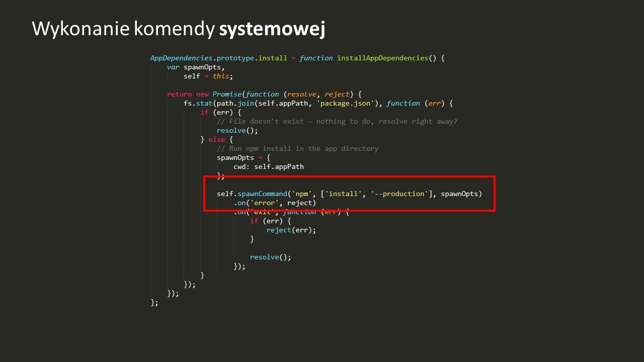Click the 'cwd: self.appPath' line
Image resolution: width=644 pixels, height=362 pixels.
269,166
